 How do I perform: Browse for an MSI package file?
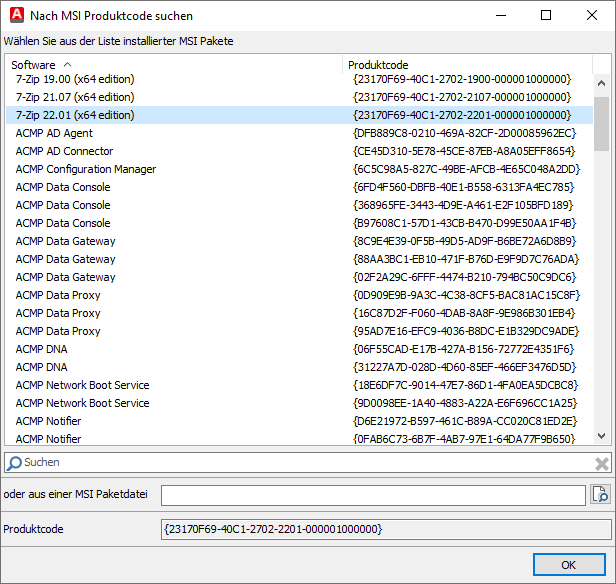point(600,494)
